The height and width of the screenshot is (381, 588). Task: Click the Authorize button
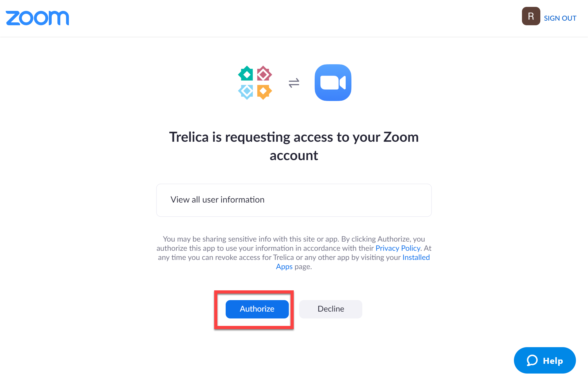tap(257, 309)
